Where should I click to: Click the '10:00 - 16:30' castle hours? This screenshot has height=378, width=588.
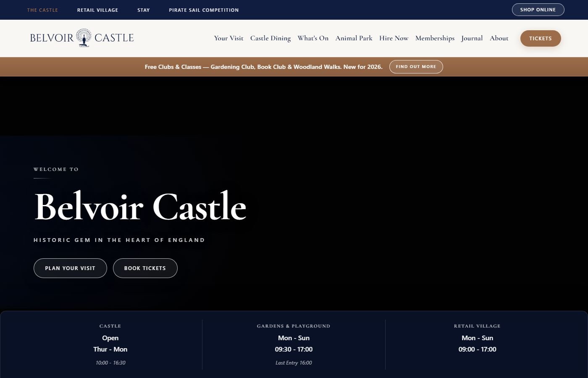pyautogui.click(x=110, y=363)
